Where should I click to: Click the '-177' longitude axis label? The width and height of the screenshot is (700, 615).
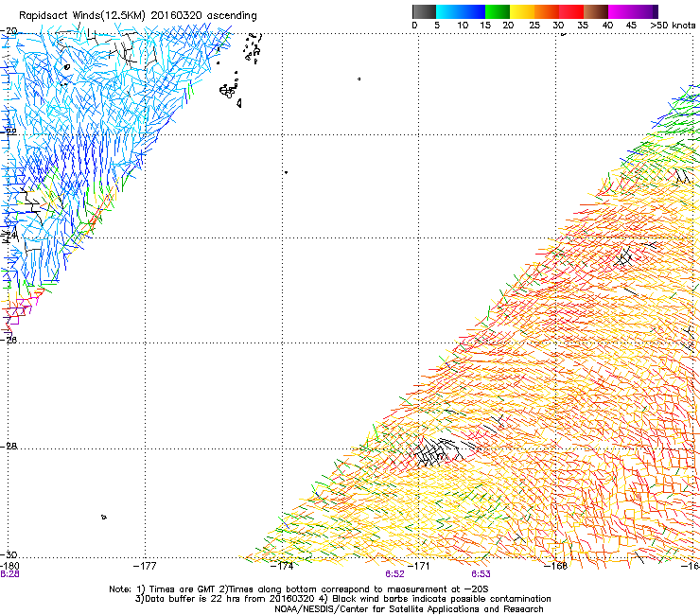coord(145,566)
